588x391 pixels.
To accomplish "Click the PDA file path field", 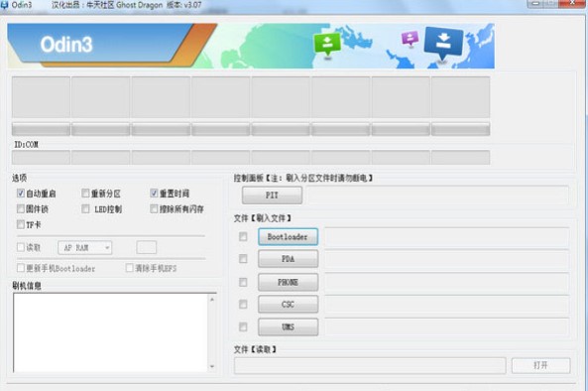I will click(x=446, y=259).
